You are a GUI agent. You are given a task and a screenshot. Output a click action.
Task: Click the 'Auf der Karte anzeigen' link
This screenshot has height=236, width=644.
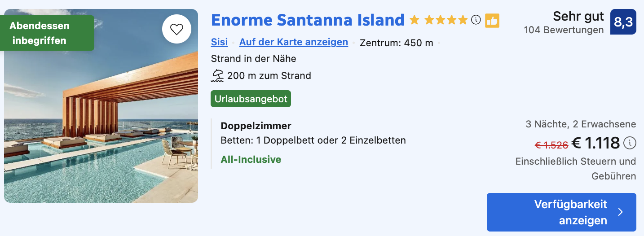(294, 42)
